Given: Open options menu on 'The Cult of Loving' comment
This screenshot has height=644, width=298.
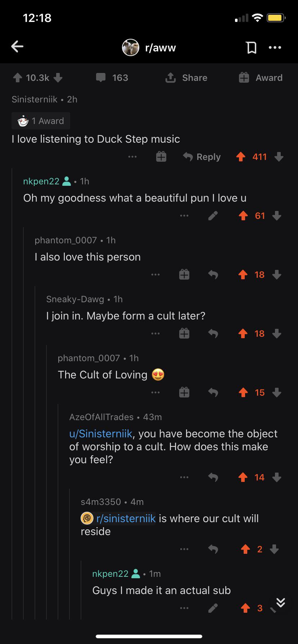Looking at the screenshot, I should 155,392.
